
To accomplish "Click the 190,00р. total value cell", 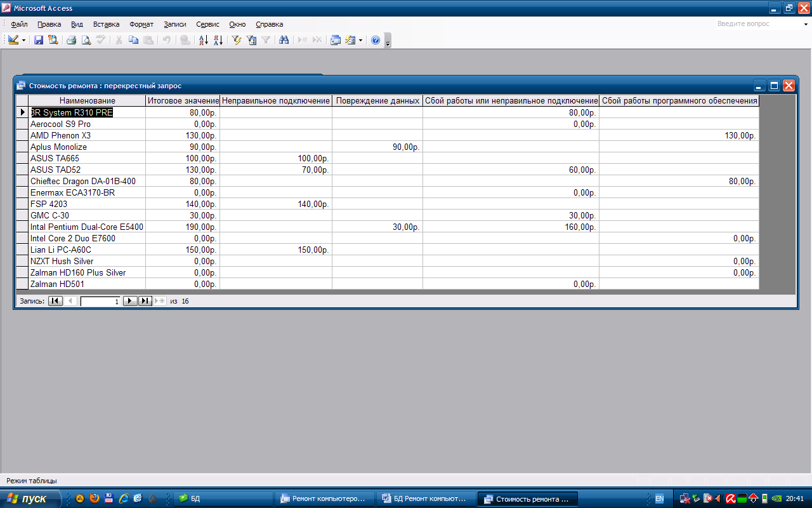I will (183, 227).
